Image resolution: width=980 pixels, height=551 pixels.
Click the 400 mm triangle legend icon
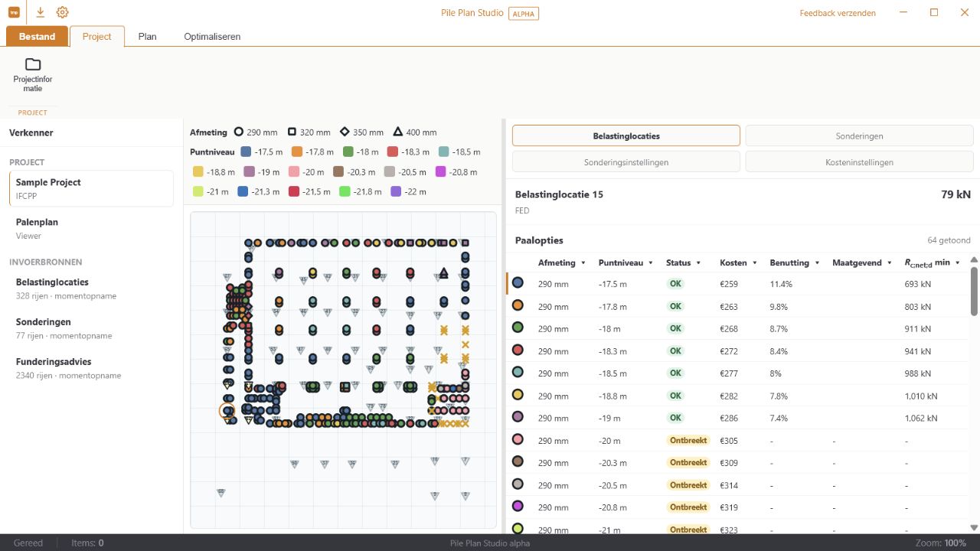[x=398, y=132]
